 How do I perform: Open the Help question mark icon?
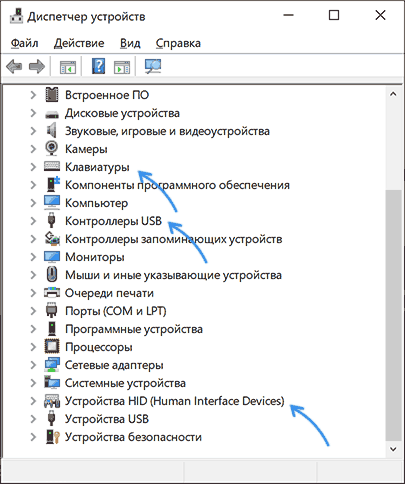[99, 66]
